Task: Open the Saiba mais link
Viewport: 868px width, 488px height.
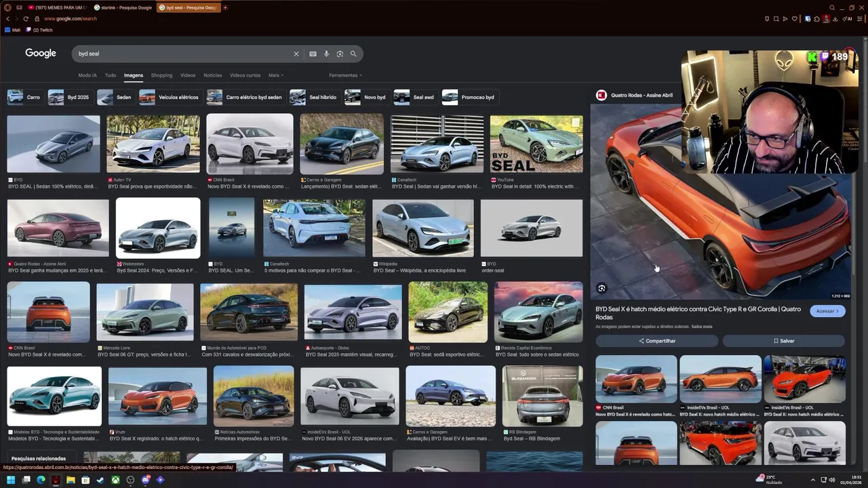Action: pyautogui.click(x=702, y=327)
